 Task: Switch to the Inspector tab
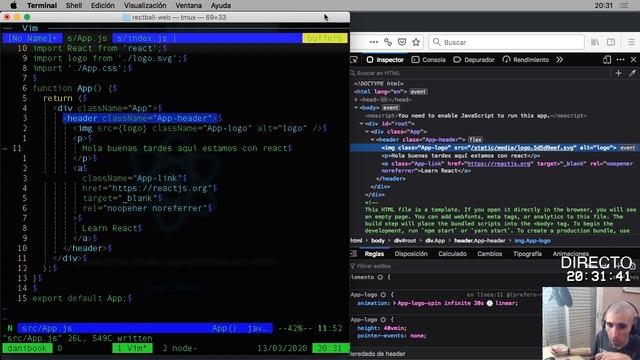tap(385, 60)
